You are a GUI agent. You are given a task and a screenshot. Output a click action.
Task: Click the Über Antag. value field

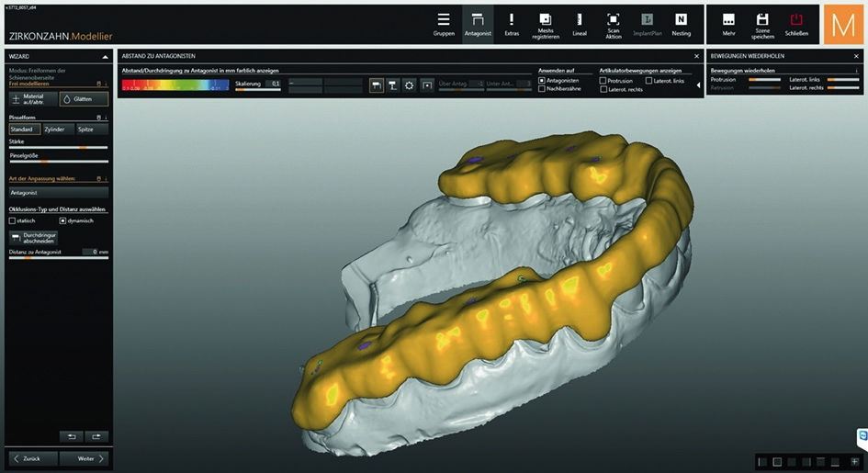tap(477, 84)
